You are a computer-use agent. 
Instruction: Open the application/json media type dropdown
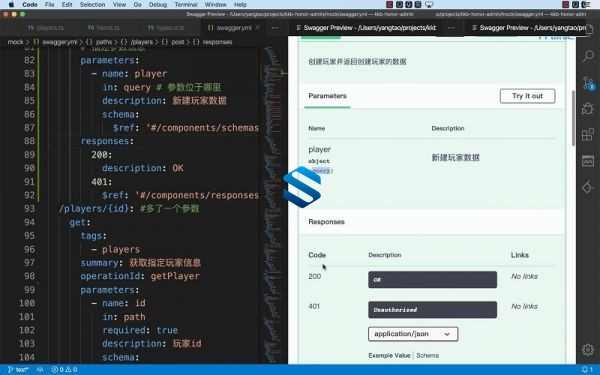click(x=413, y=334)
